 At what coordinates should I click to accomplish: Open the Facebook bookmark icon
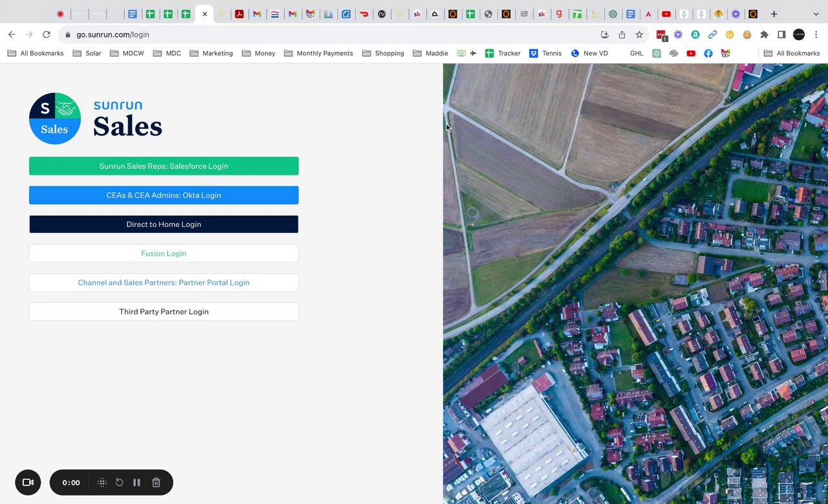coord(708,53)
